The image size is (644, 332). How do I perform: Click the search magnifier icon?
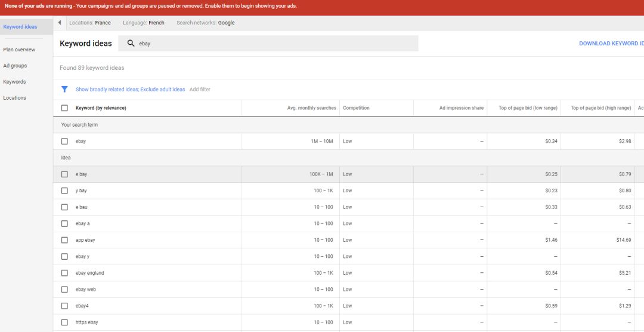[x=131, y=44]
